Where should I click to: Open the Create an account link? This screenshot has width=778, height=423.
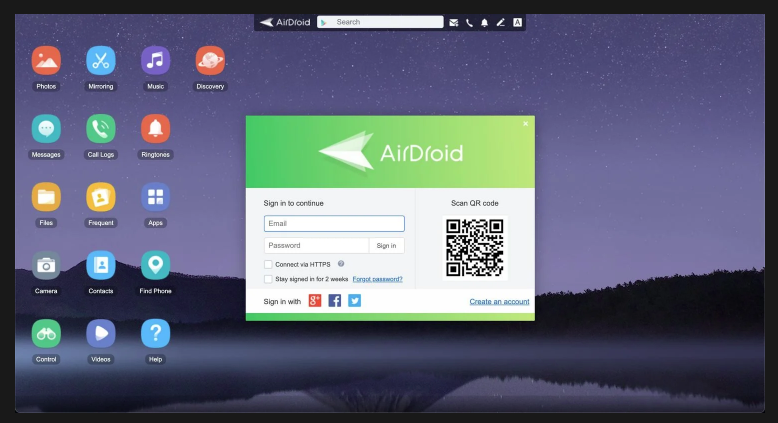pyautogui.click(x=499, y=302)
